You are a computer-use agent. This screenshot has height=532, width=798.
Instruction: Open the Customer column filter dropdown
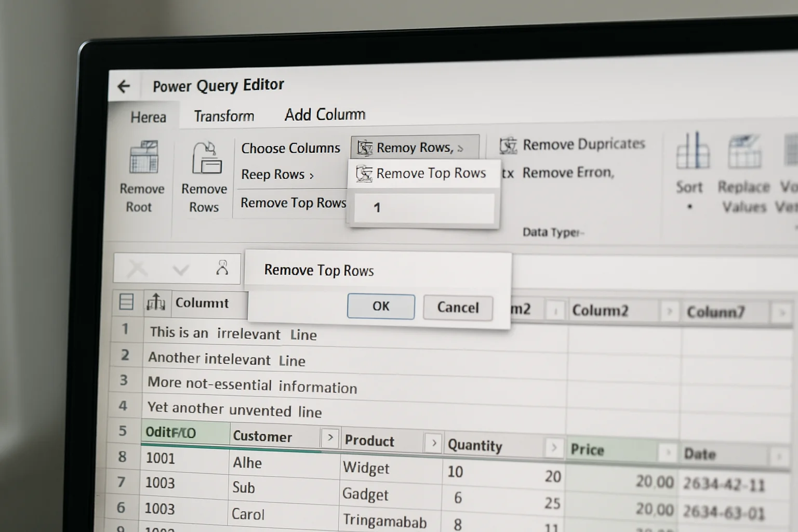click(330, 438)
